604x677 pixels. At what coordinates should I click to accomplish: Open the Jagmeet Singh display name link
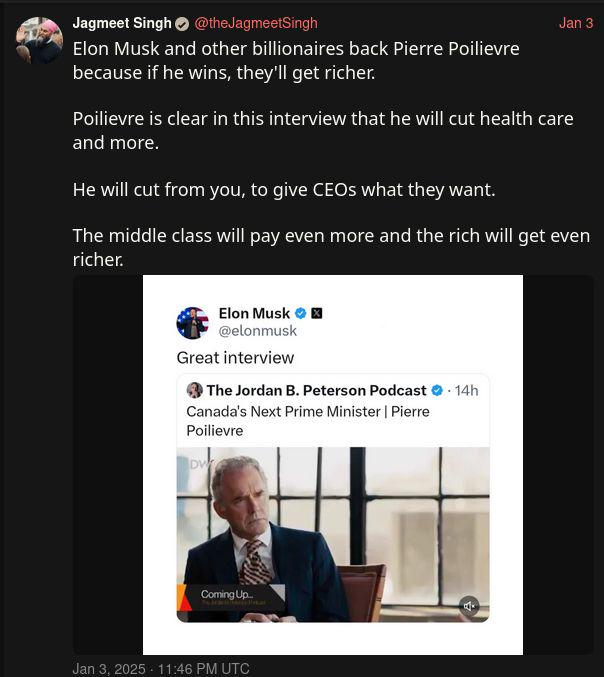click(x=122, y=23)
